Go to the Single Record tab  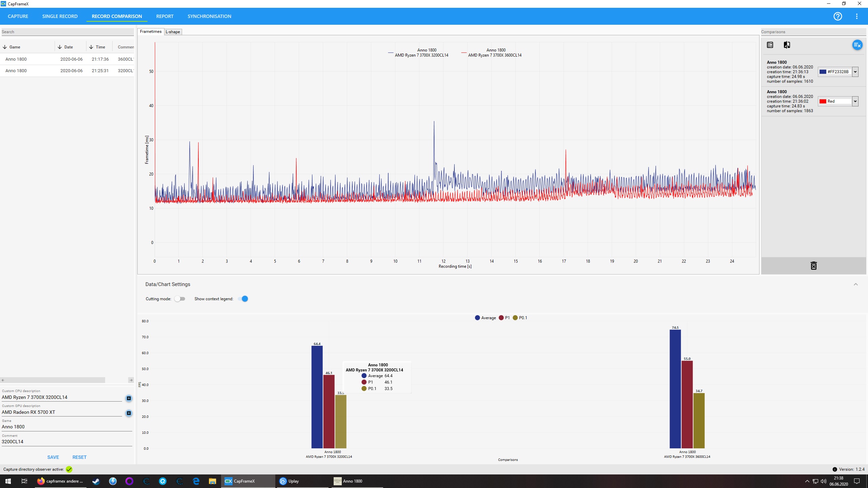(60, 16)
